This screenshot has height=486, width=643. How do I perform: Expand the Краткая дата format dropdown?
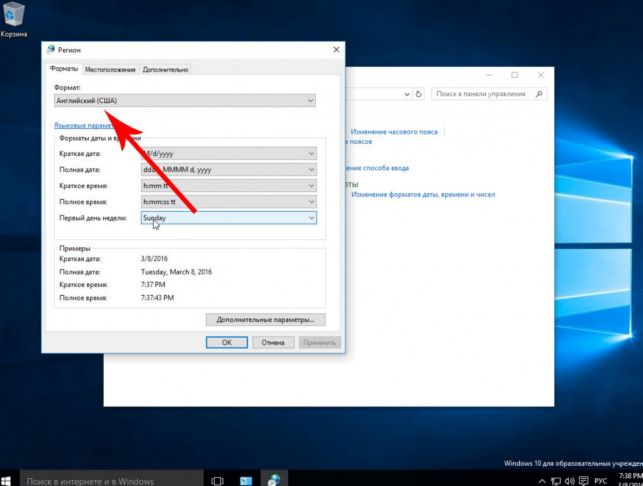(229, 153)
